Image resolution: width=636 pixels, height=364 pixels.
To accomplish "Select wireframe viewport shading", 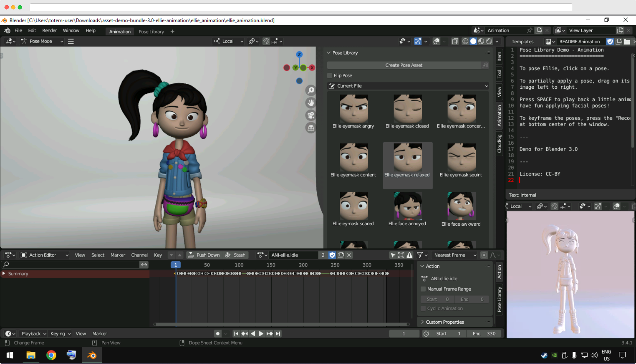I will pos(465,41).
